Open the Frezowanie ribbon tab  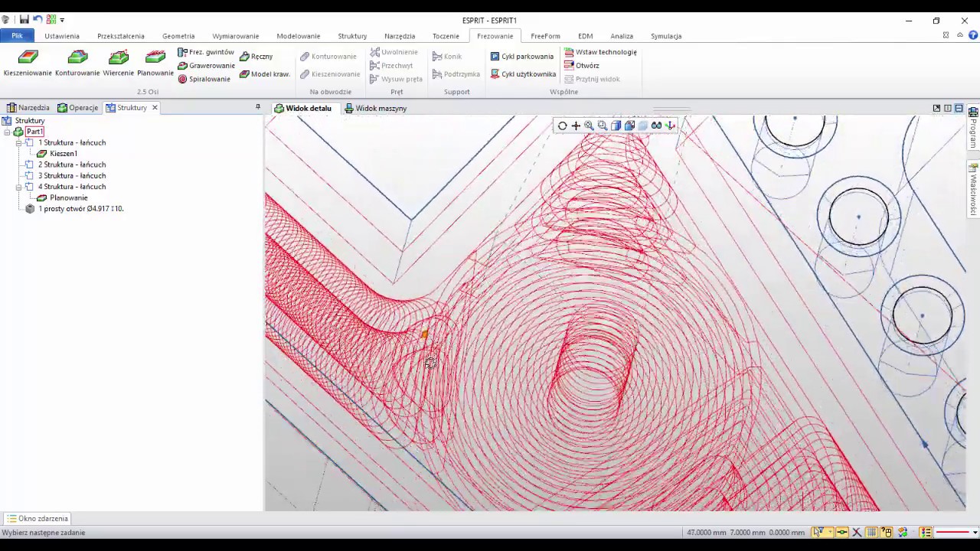click(495, 36)
